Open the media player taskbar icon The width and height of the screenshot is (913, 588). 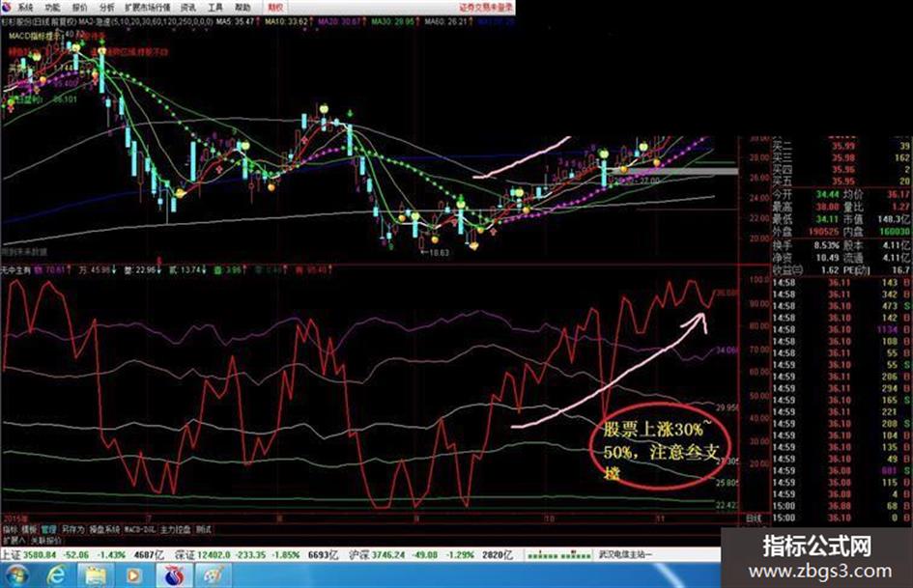(134, 575)
